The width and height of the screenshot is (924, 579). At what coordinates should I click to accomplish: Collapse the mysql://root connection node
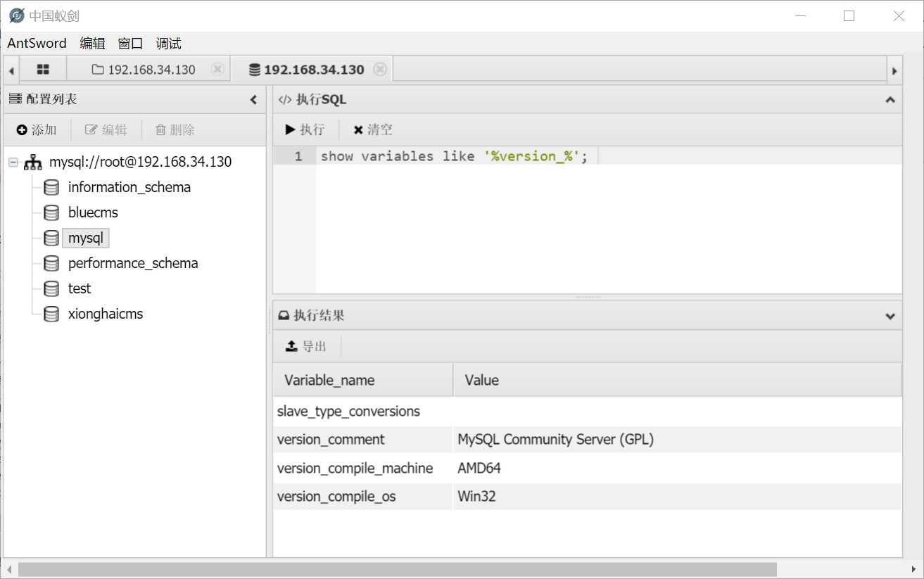pos(13,162)
